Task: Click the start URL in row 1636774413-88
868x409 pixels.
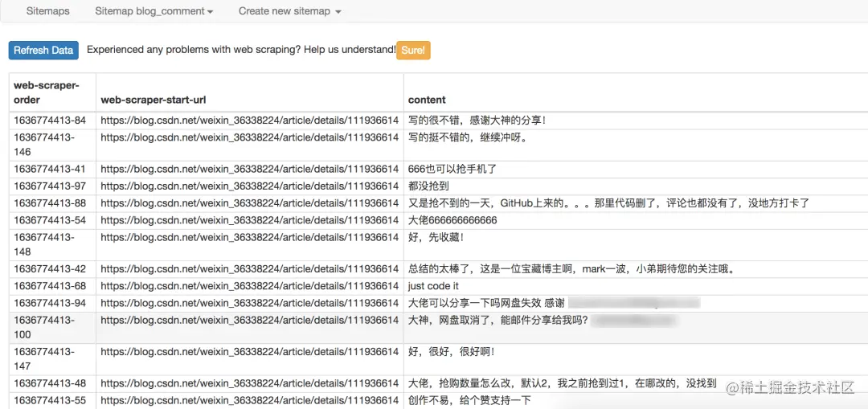Action: pyautogui.click(x=250, y=203)
